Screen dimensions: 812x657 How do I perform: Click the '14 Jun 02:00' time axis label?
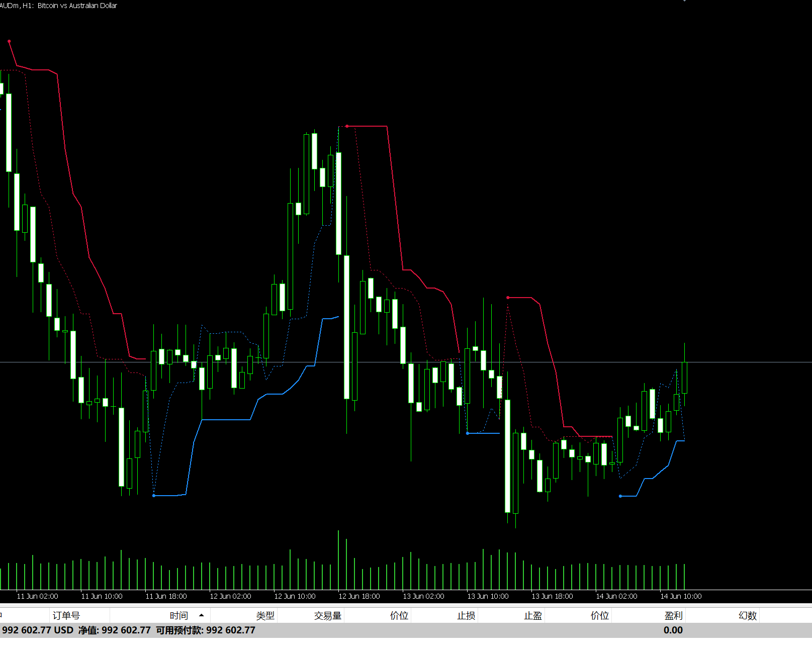pos(617,596)
